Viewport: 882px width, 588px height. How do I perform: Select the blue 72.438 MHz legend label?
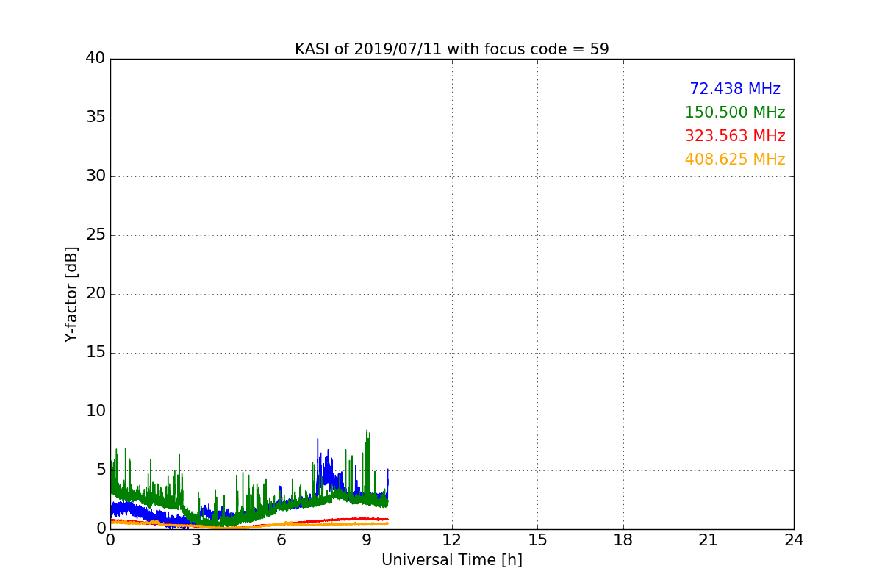click(x=735, y=89)
